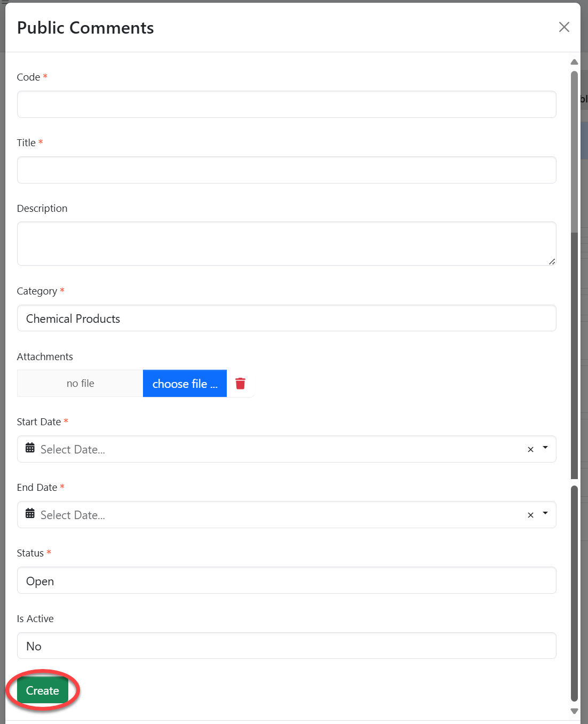
Task: Open the Category dropdown showing Chemical Products
Action: 287,319
